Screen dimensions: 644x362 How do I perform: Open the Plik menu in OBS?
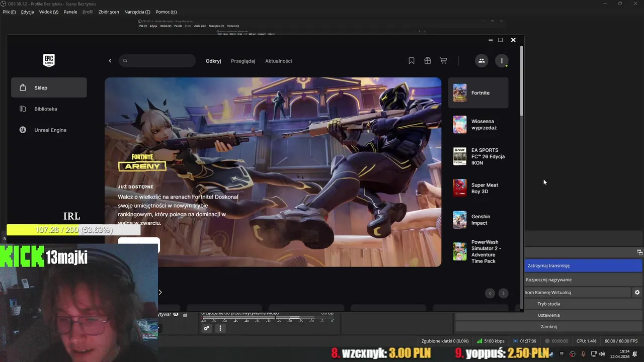coord(9,12)
